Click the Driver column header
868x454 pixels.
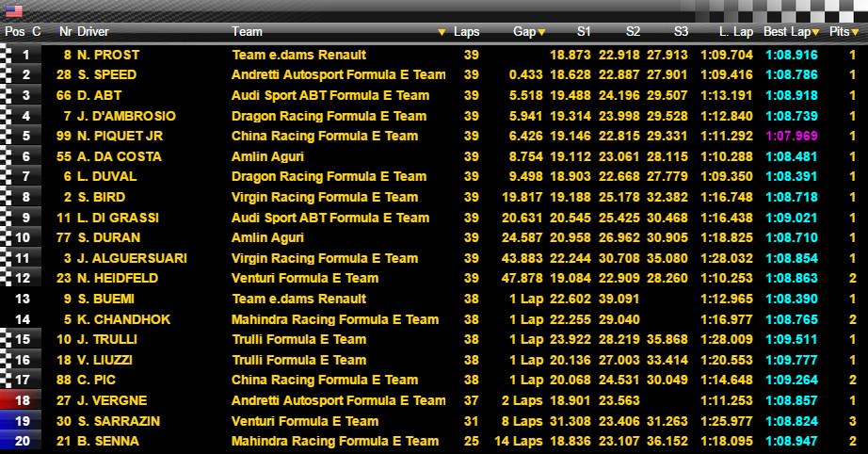(93, 32)
